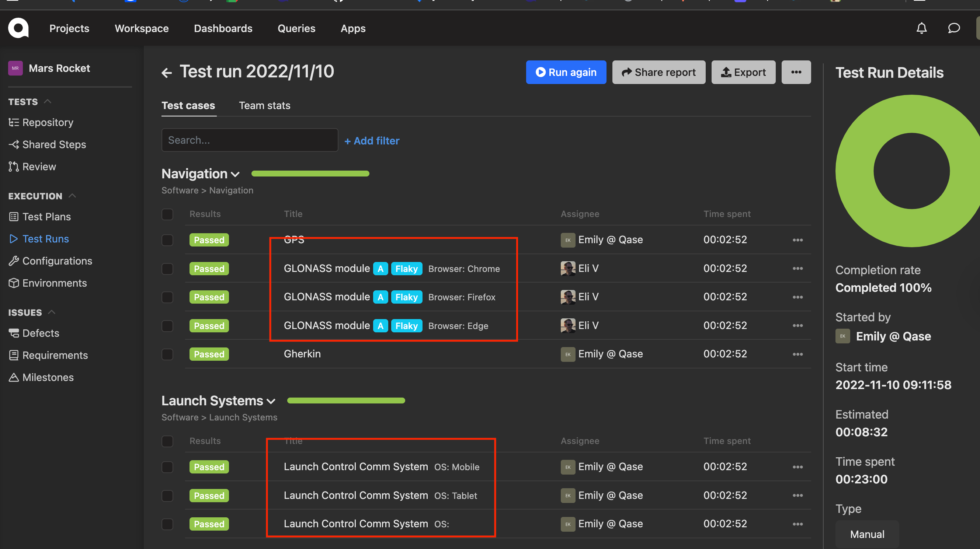Viewport: 980px width, 549px height.
Task: Open row options for GLONASS Chrome test
Action: coord(798,268)
